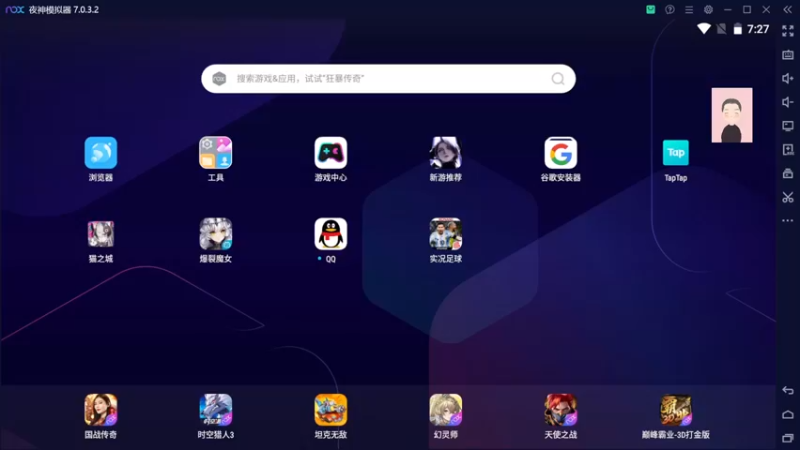Screen dimensions: 800x450
Task: Open the hamburger menu in title bar
Action: (689, 9)
